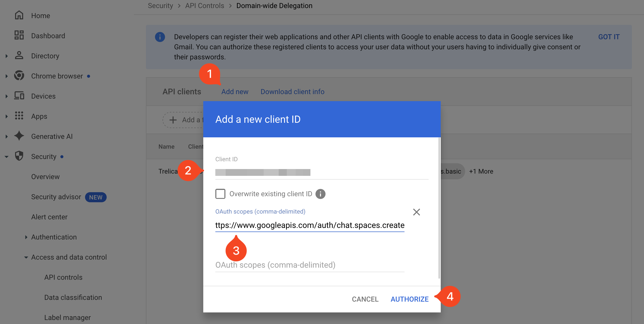Click the Directory menu label
Viewport: 644px width, 324px height.
click(45, 56)
